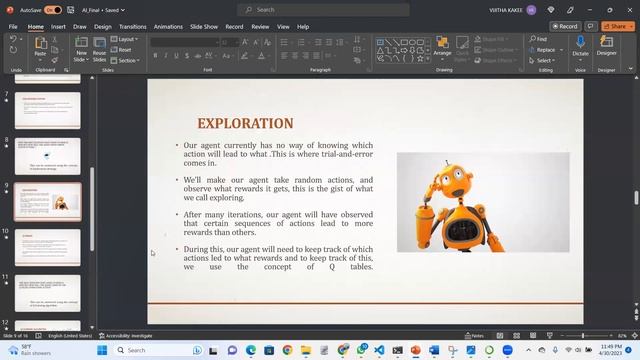Open the Slide Show tab
The width and height of the screenshot is (640, 360).
click(x=204, y=27)
